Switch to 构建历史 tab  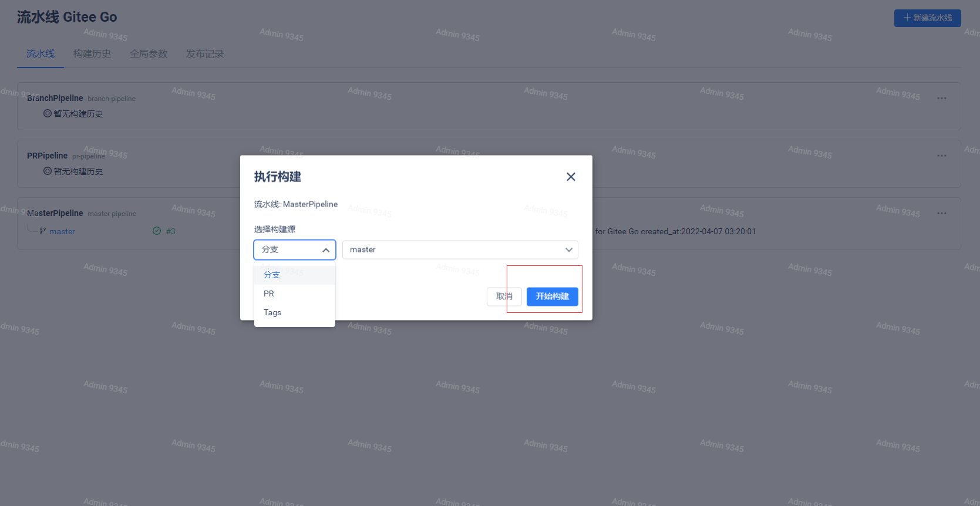click(x=92, y=53)
